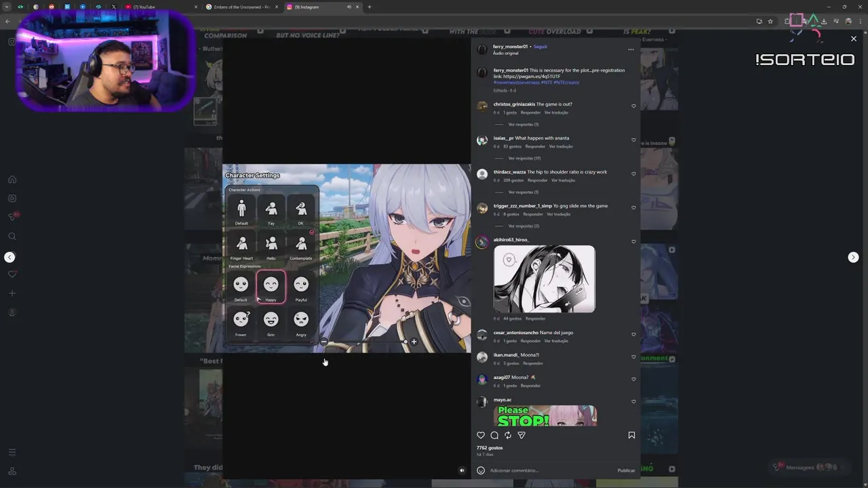
Task: Expand replies under christos_griniazakis's comment
Action: point(523,125)
